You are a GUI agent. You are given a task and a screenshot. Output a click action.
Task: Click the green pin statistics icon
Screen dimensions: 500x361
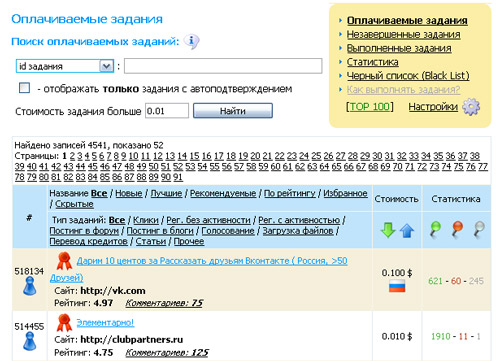[435, 230]
